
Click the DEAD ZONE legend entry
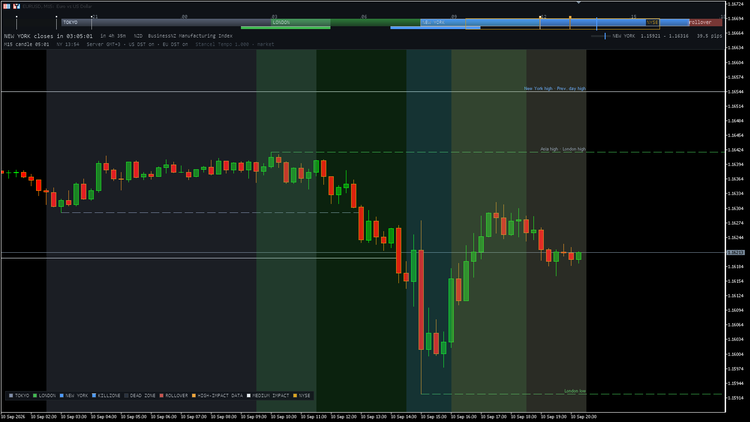pos(140,396)
